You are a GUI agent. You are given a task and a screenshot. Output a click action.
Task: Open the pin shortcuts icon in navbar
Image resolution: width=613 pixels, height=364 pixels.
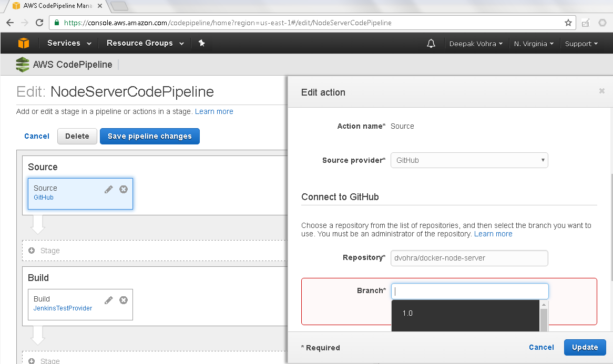202,43
